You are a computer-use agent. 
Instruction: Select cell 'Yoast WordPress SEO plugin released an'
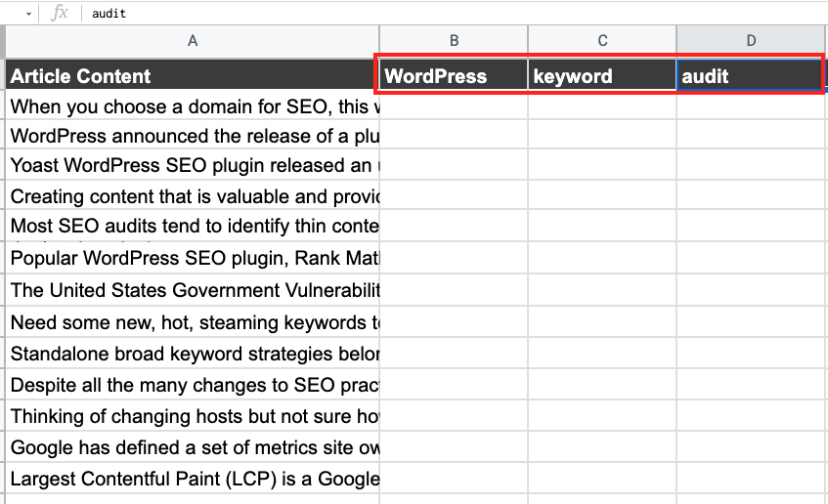(x=193, y=165)
